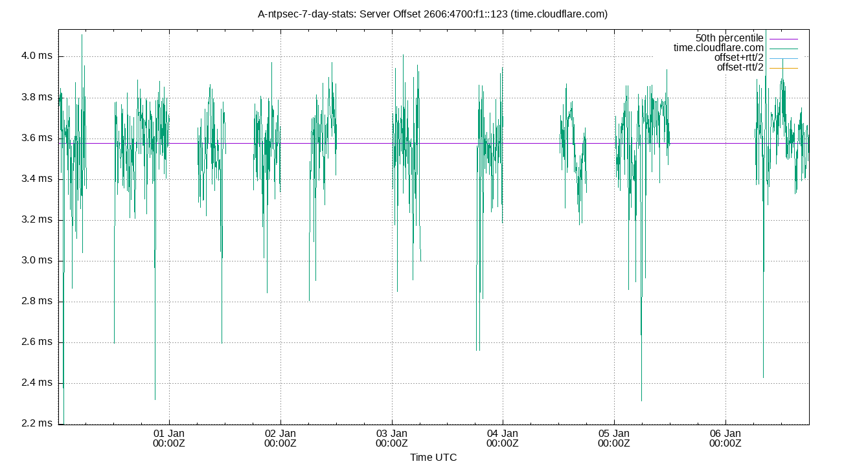Select the "03 Jan 00:00Z" tick label
This screenshot has width=868, height=466.
(x=392, y=439)
